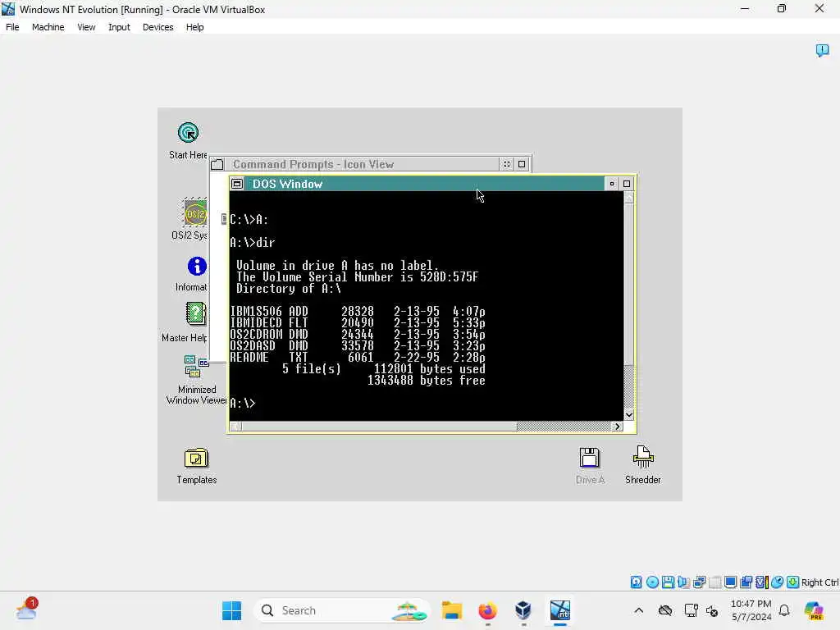Click the DOS Window vertical scrollbar thumb
This screenshot has width=840, height=630.
point(629,284)
